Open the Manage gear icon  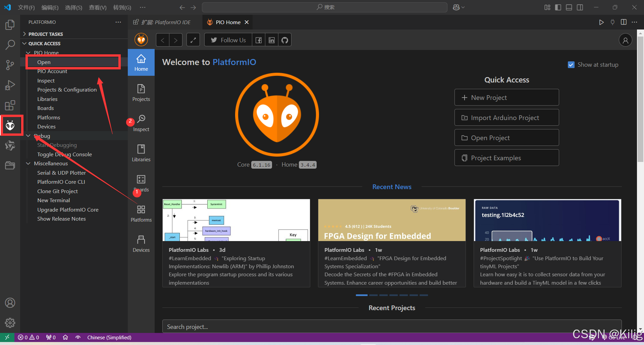coord(10,323)
